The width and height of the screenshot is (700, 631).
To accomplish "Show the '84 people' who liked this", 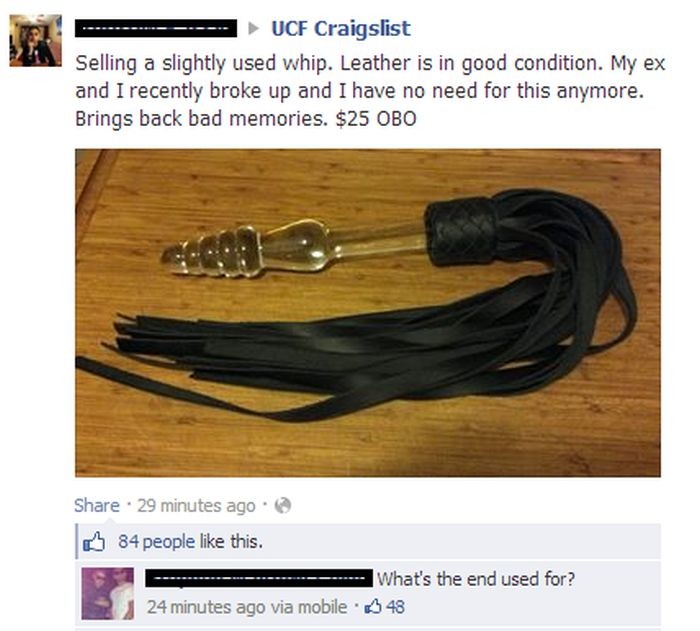I will pyautogui.click(x=156, y=542).
